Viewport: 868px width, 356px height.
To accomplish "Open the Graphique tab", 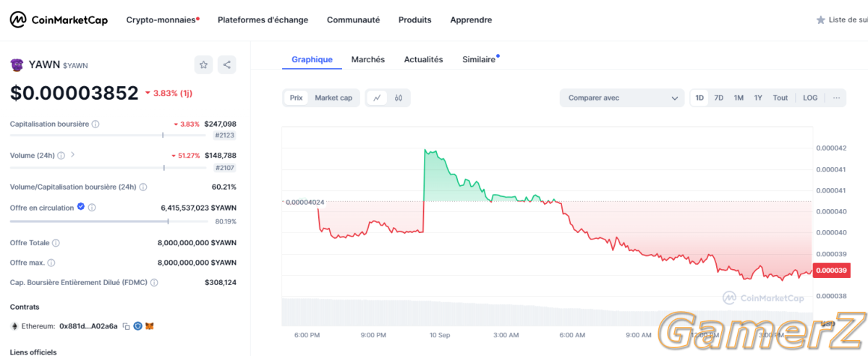I will click(312, 59).
